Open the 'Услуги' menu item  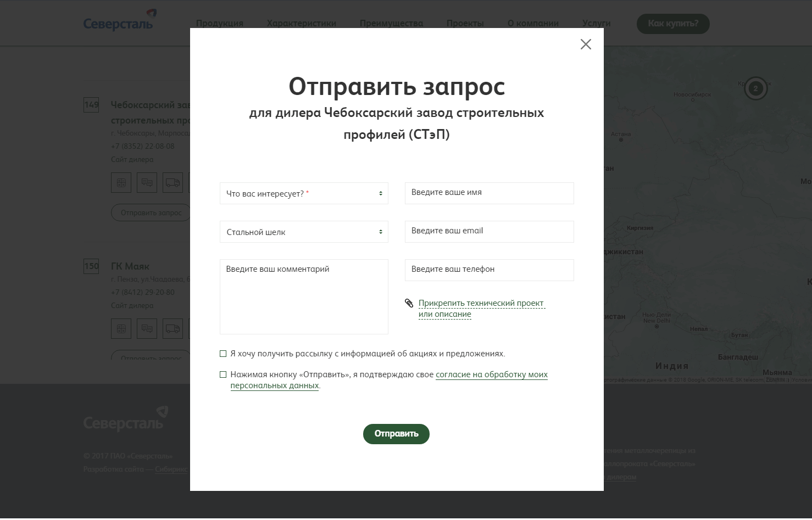(597, 23)
